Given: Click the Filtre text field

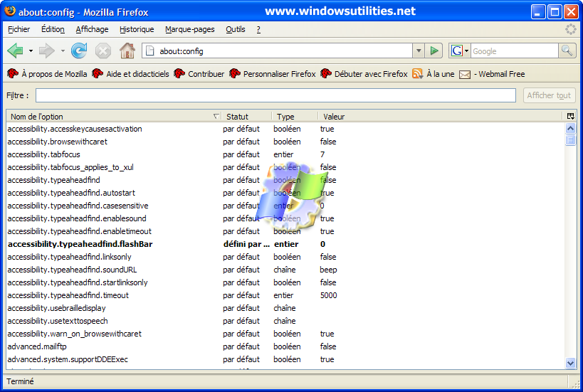Looking at the screenshot, I should [275, 95].
